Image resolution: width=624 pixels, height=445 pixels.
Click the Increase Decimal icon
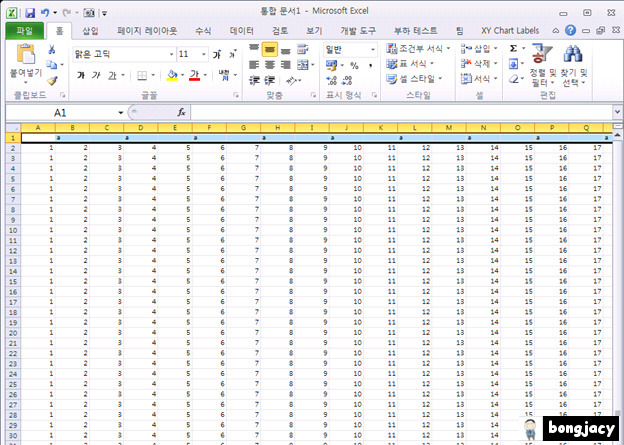click(332, 80)
